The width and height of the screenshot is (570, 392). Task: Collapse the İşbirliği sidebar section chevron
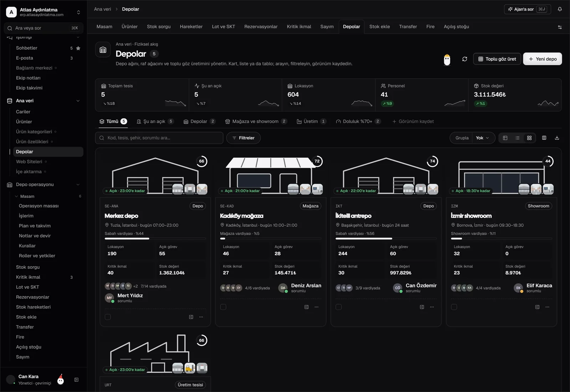pyautogui.click(x=78, y=37)
